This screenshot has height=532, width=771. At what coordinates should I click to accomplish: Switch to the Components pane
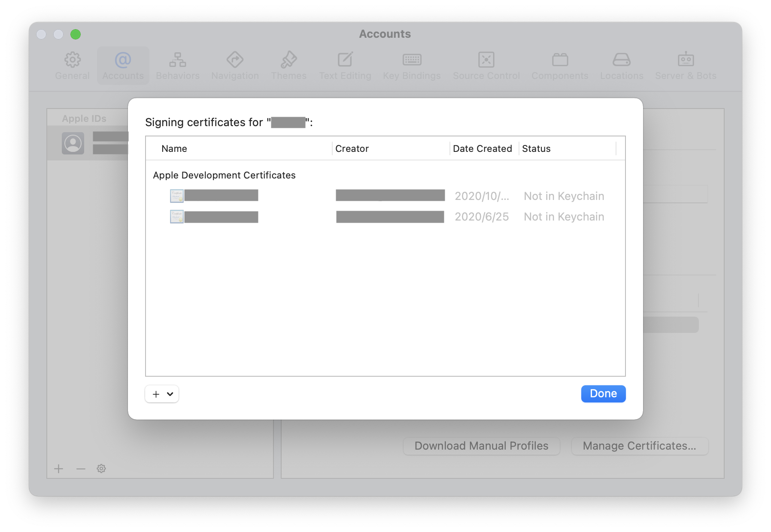point(560,66)
